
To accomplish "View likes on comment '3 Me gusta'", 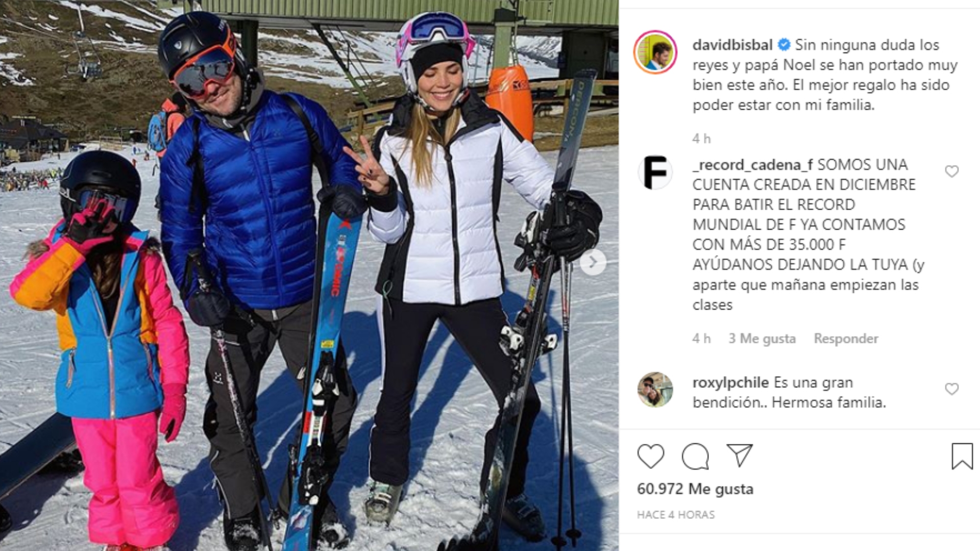I will [x=762, y=338].
